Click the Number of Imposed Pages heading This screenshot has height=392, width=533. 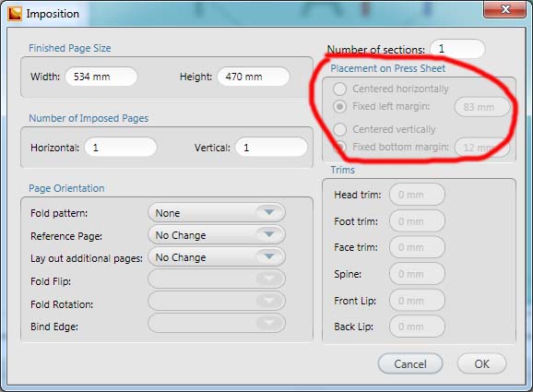pos(89,118)
